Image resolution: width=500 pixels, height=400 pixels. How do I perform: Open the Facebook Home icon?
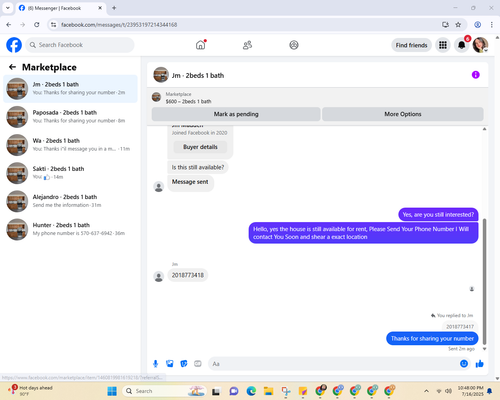pos(201,45)
